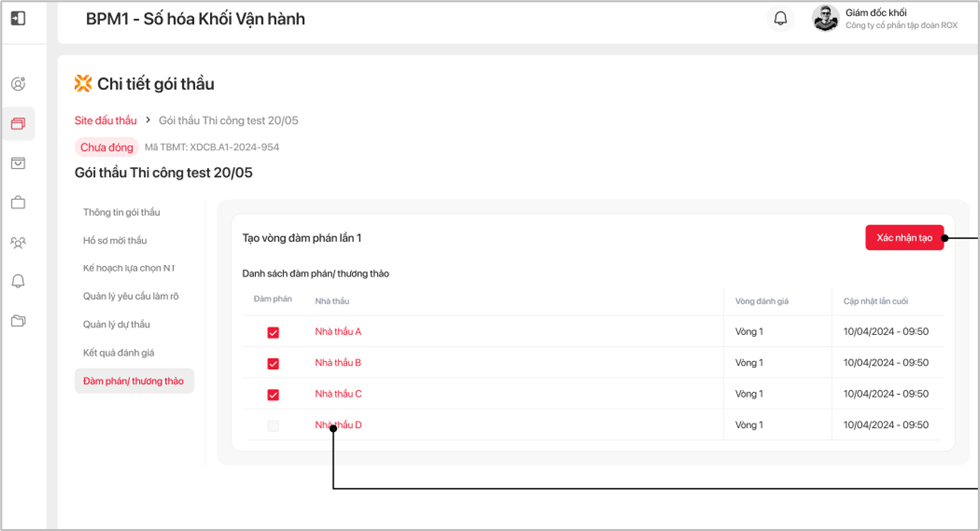Open notifications bell in top header
This screenshot has width=980, height=531.
[x=781, y=18]
